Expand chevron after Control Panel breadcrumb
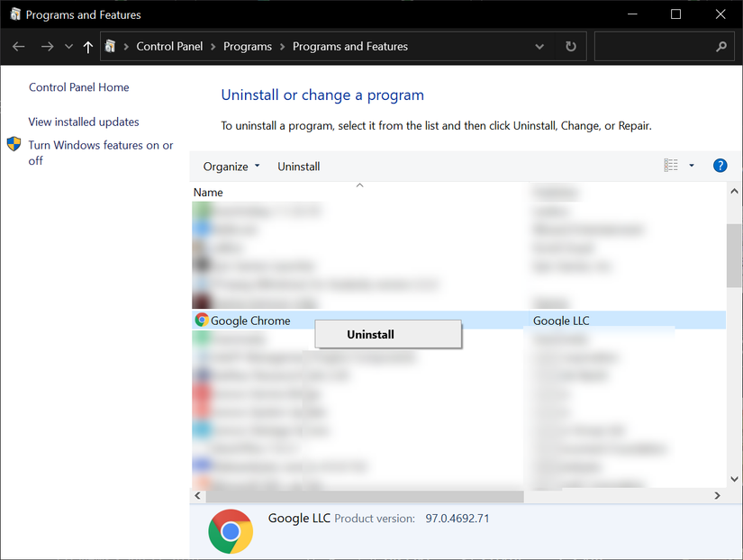The height and width of the screenshot is (560, 743). click(x=213, y=47)
